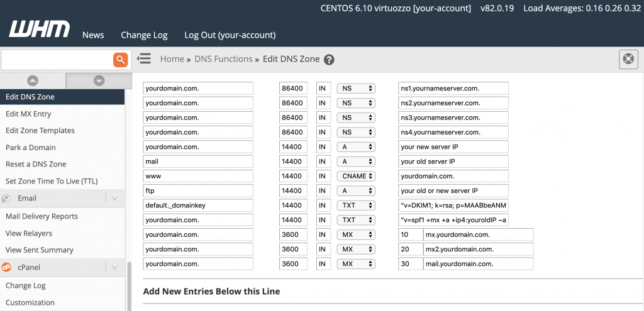Open type dropdown for the ftp record
Viewport: 644px width, 311px height.
[356, 191]
